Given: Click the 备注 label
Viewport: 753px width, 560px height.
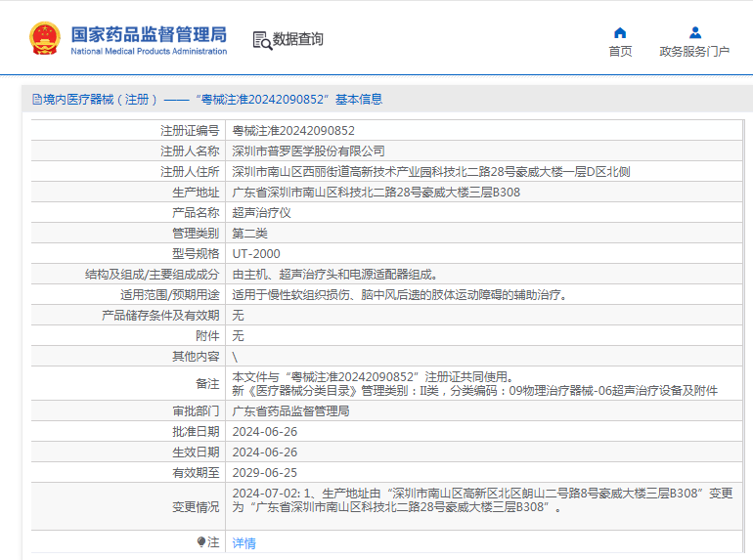Looking at the screenshot, I should pos(207,383).
